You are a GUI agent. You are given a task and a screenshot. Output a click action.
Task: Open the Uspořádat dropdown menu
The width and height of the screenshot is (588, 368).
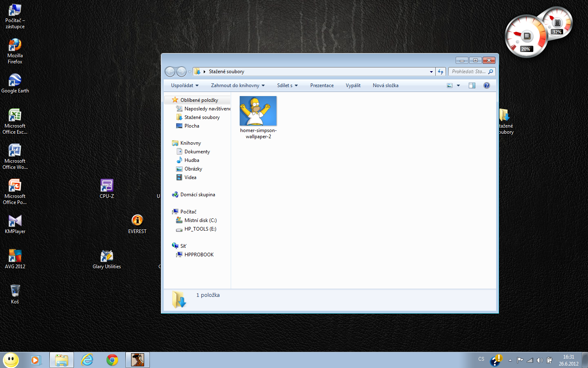185,85
